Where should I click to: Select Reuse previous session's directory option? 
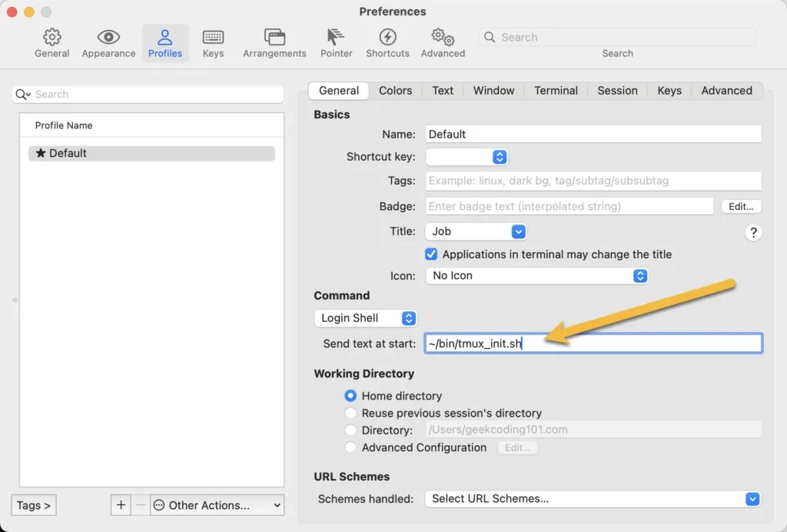[350, 413]
